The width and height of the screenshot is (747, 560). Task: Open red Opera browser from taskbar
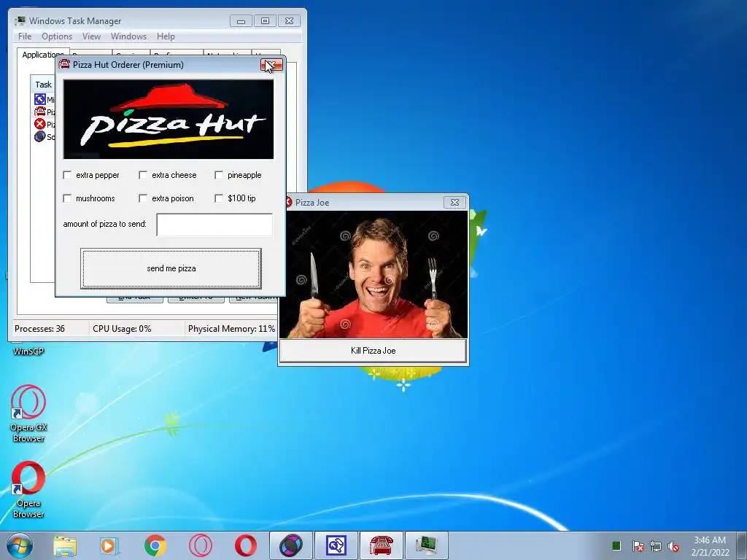pos(246,545)
